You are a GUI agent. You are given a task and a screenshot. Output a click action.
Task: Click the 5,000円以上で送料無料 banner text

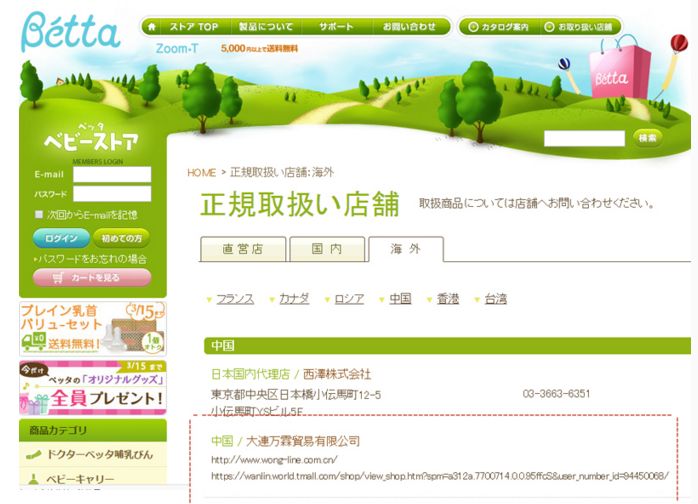click(259, 49)
